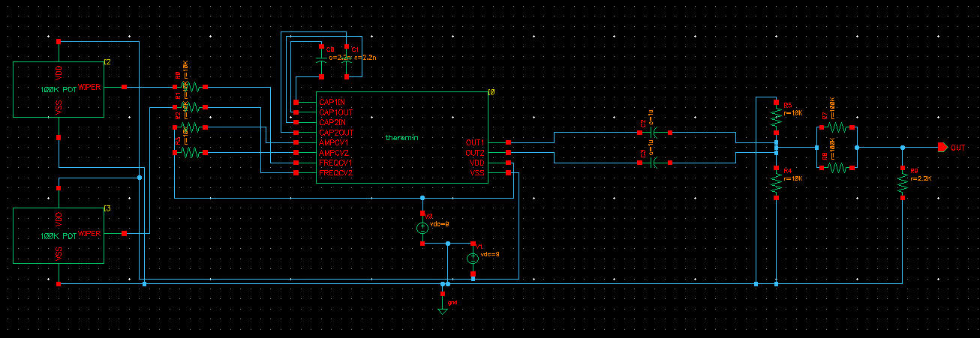Click the vdc=9 label of V0

coord(440,224)
